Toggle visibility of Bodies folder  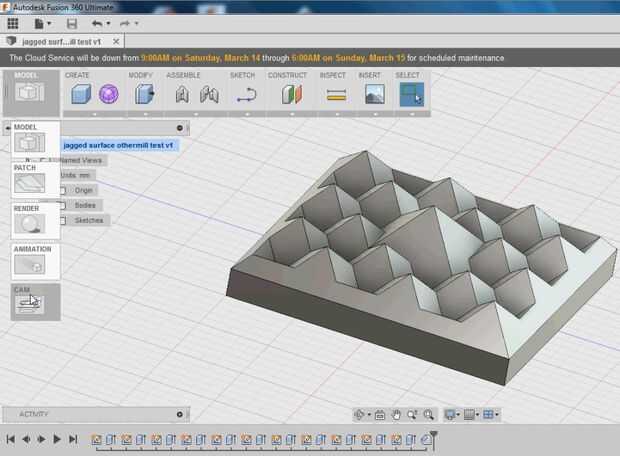click(62, 205)
